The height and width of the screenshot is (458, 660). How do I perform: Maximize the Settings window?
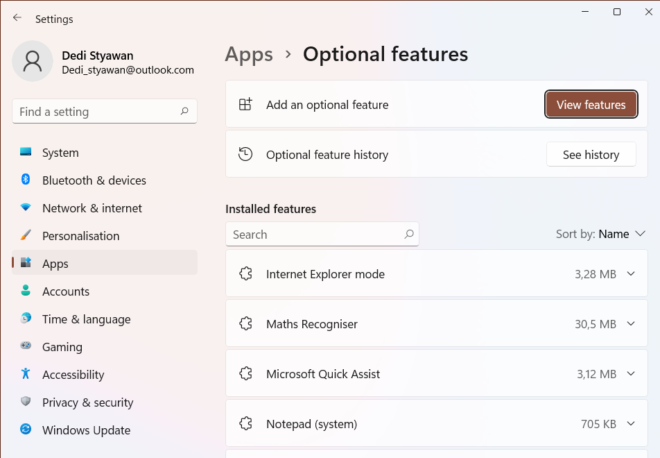(x=617, y=12)
